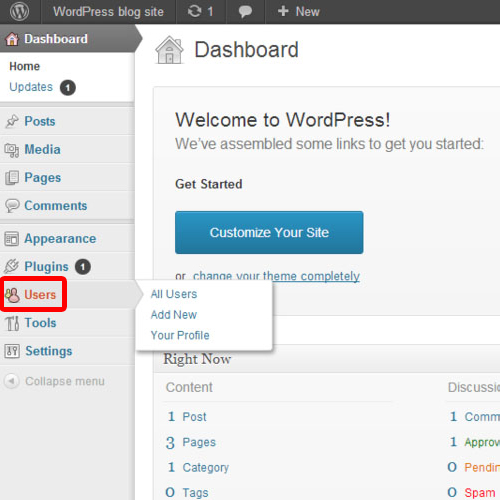Open the Approved comments link

[482, 442]
